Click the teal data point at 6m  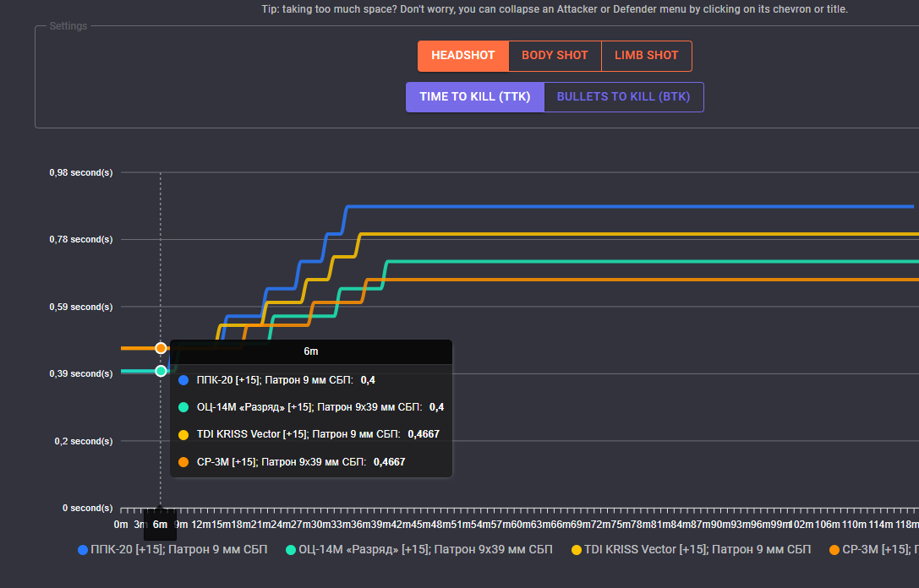click(161, 371)
